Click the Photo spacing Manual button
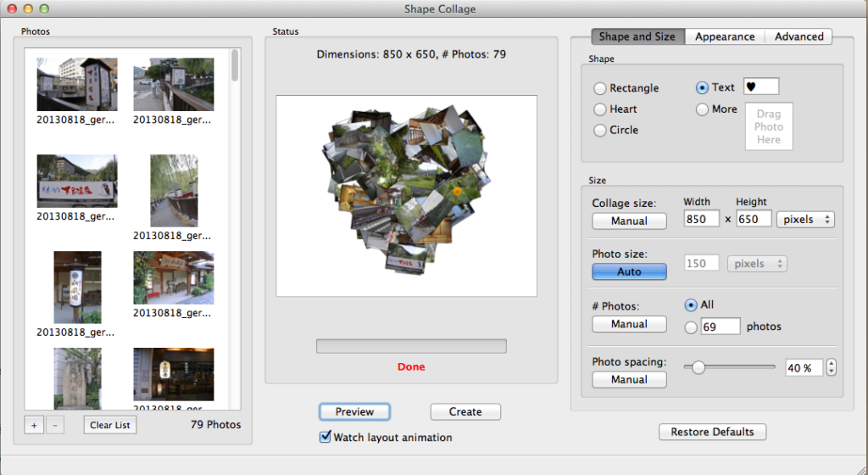This screenshot has width=868, height=475. tap(630, 380)
